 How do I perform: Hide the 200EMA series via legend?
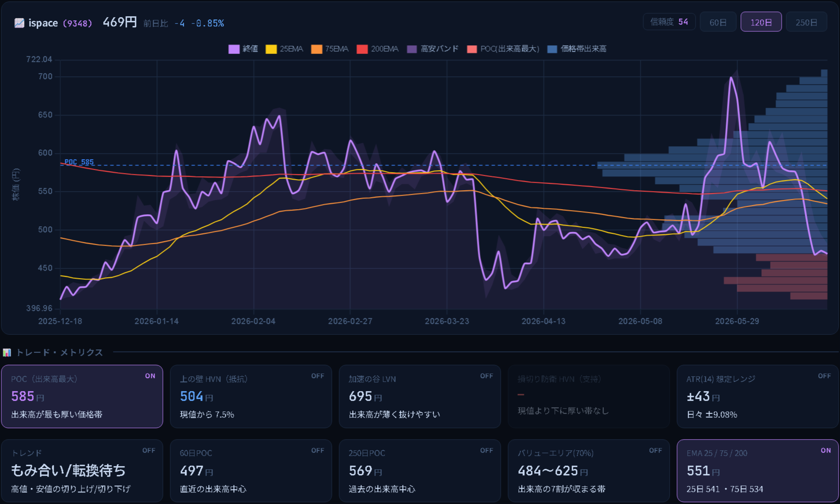pos(377,49)
